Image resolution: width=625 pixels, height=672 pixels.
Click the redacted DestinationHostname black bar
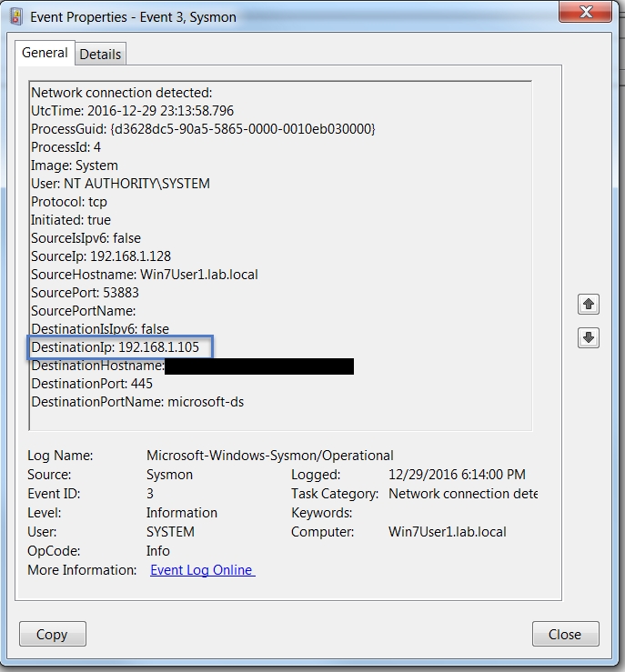[x=259, y=366]
